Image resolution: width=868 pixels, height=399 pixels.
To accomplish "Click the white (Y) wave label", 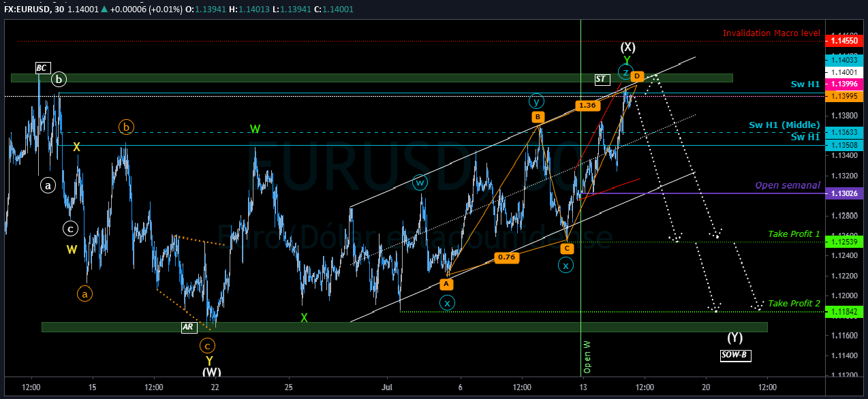I will click(x=734, y=337).
